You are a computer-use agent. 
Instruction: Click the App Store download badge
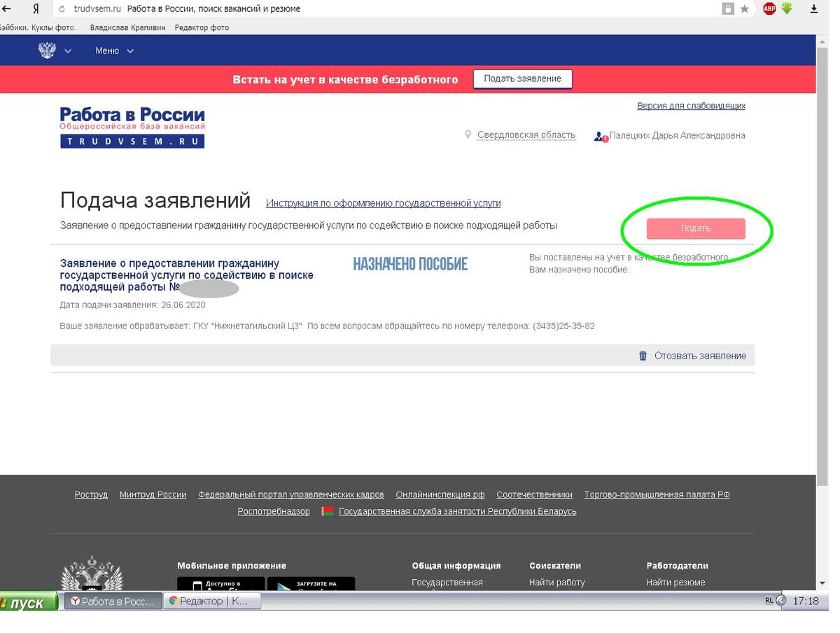pos(221,584)
